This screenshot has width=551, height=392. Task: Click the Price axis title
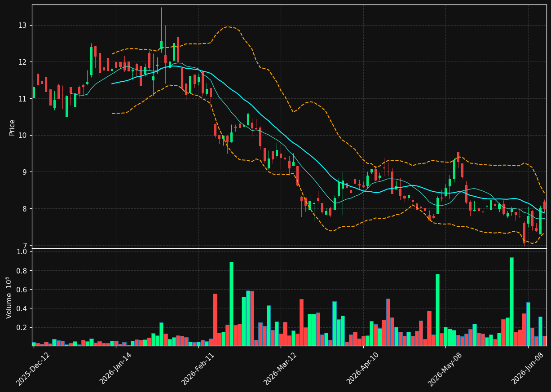[x=12, y=128]
